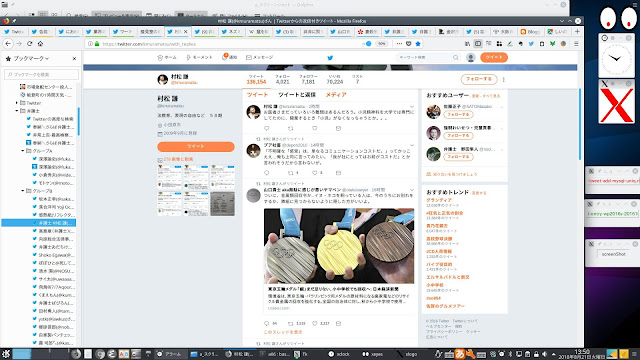Follow the third recommended user
Screen dimensions: 640x360
[458, 157]
